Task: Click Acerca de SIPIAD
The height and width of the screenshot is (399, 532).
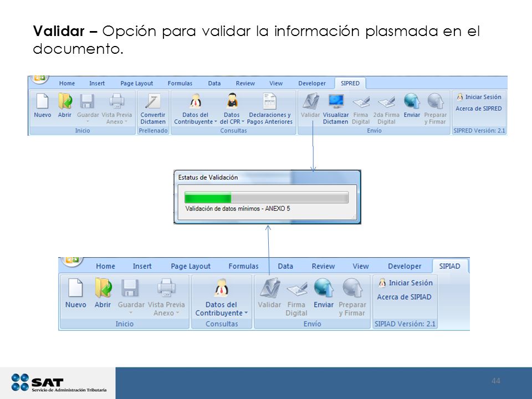Action: click(x=404, y=297)
